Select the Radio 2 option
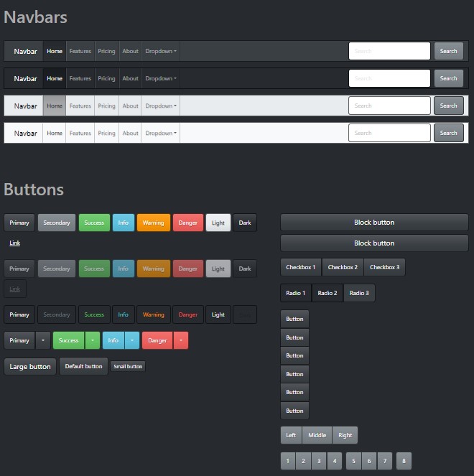 point(327,293)
